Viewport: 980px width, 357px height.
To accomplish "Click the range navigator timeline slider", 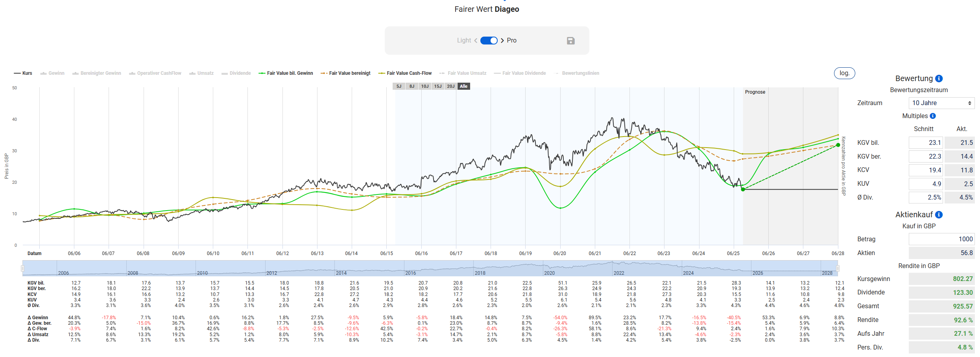I will tap(430, 268).
